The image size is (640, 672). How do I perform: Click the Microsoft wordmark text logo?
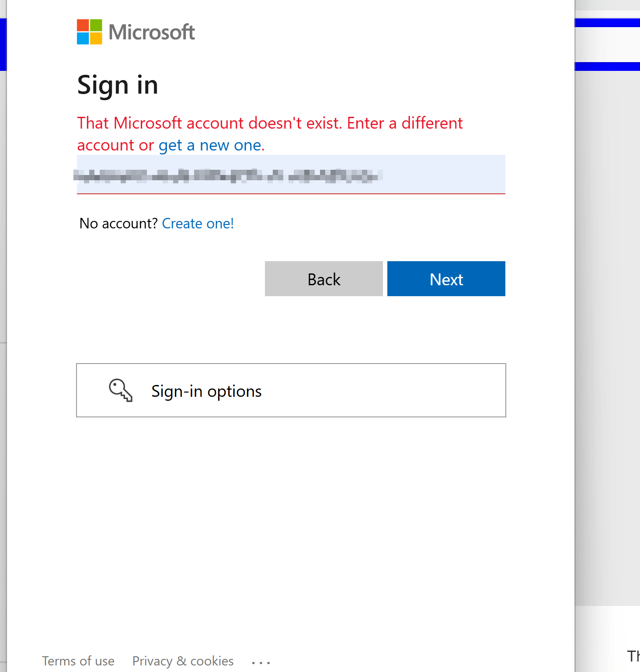point(151,32)
